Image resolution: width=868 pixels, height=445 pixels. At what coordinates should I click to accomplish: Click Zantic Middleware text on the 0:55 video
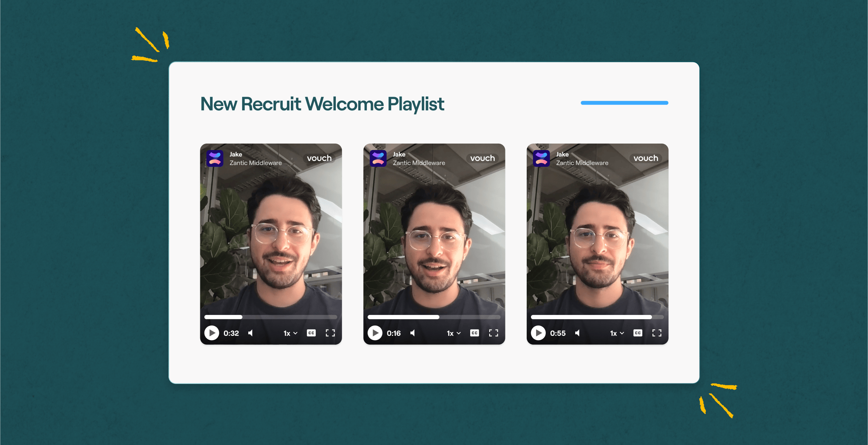tap(582, 163)
